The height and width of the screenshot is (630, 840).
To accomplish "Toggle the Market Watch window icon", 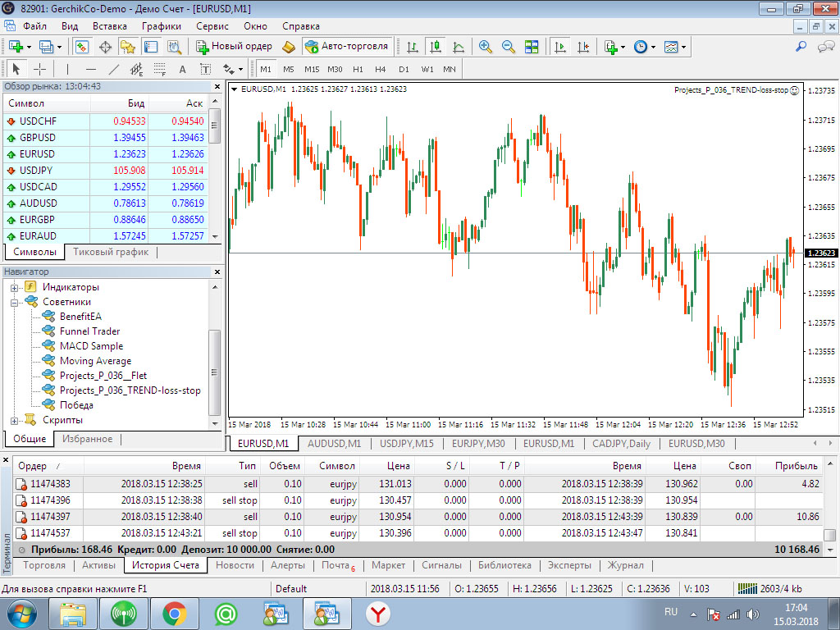I will [x=81, y=47].
